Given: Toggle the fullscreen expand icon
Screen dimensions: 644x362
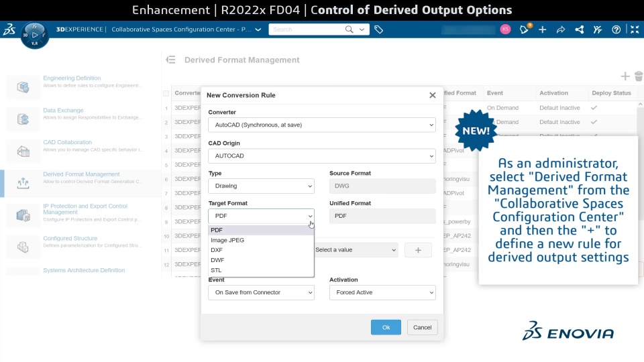Looking at the screenshot, I should coord(635,29).
